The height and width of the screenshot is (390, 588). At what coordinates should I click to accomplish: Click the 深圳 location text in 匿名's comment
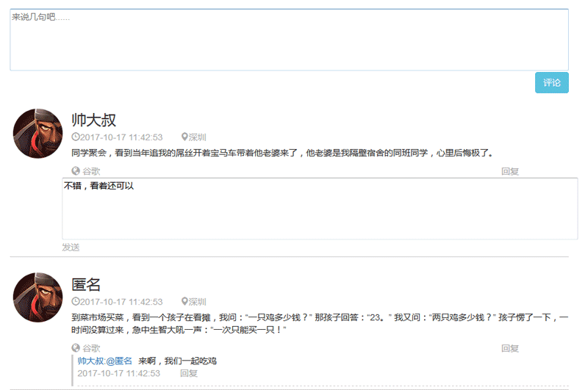tap(198, 302)
